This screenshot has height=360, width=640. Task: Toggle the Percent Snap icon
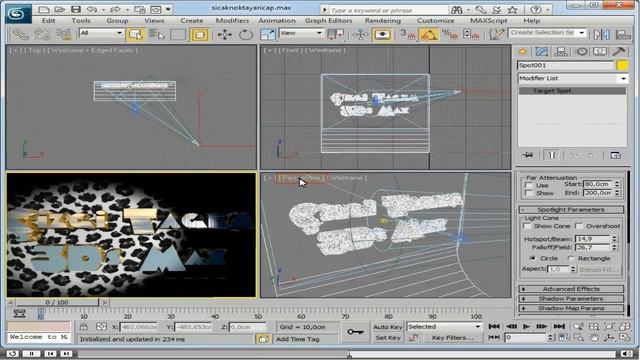pos(449,35)
